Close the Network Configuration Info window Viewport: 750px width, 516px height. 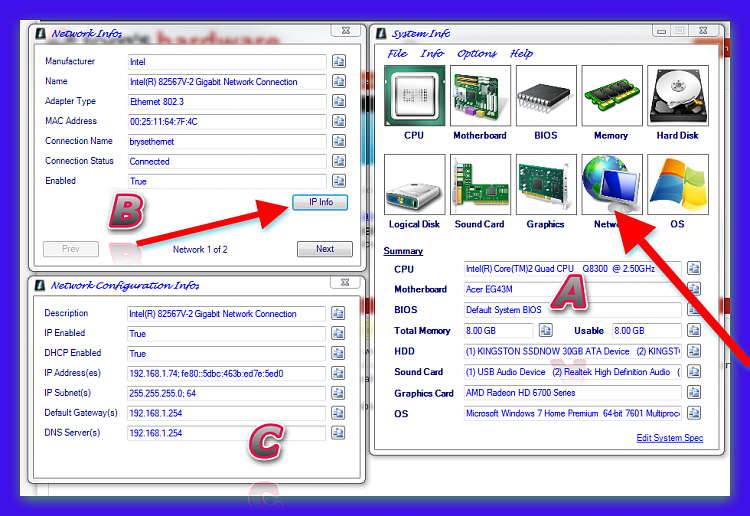(345, 283)
